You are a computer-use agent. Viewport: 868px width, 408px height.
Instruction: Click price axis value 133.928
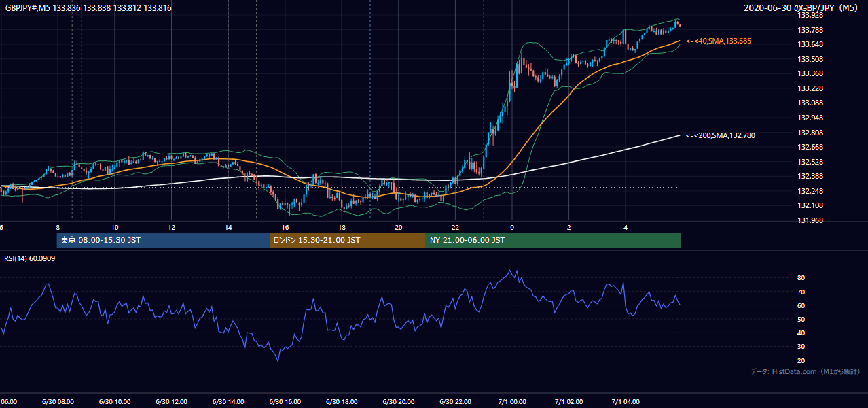coord(810,15)
